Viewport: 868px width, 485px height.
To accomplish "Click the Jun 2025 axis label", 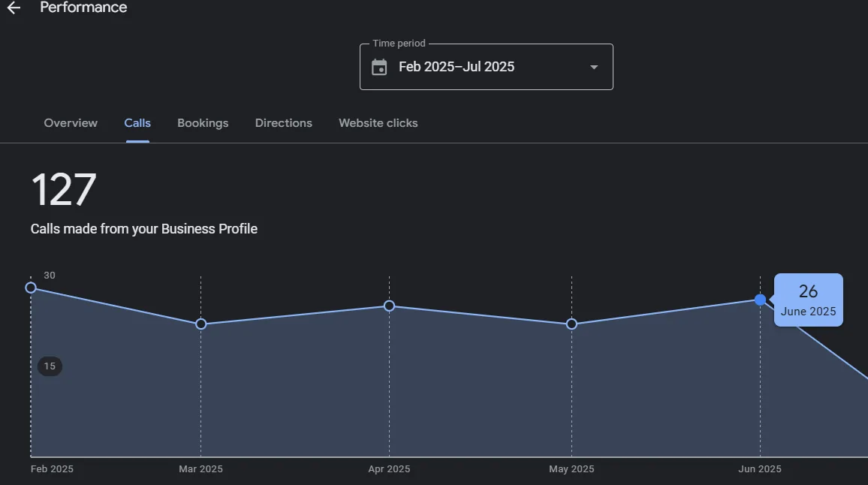I will (760, 469).
